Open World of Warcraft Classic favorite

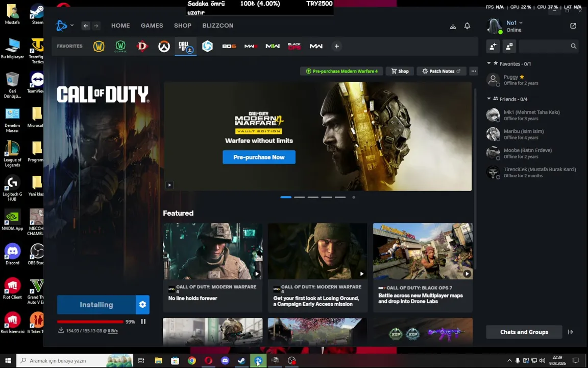click(x=120, y=46)
